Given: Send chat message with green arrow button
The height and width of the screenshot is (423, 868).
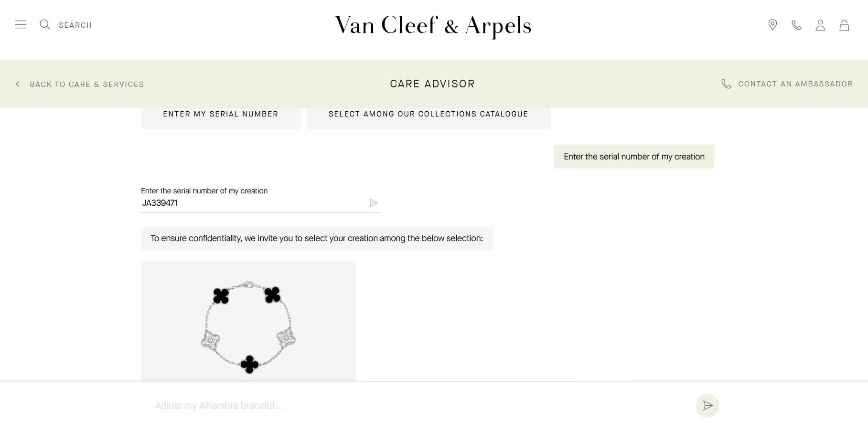Looking at the screenshot, I should (x=707, y=406).
